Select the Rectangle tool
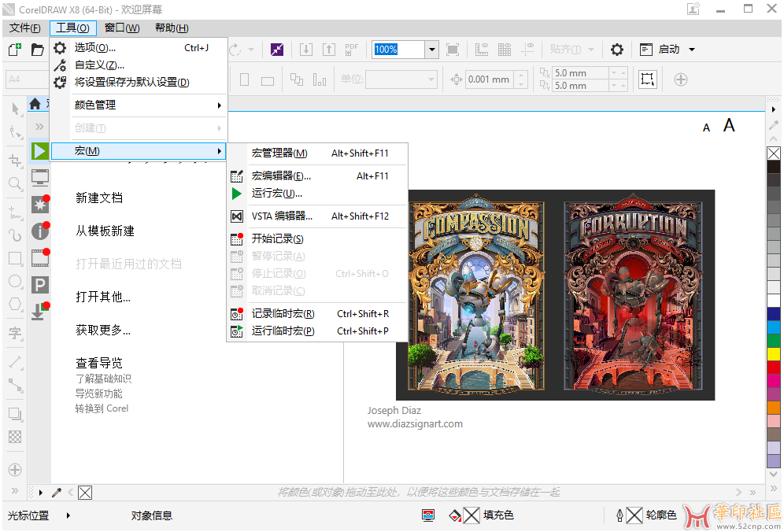 click(x=14, y=258)
